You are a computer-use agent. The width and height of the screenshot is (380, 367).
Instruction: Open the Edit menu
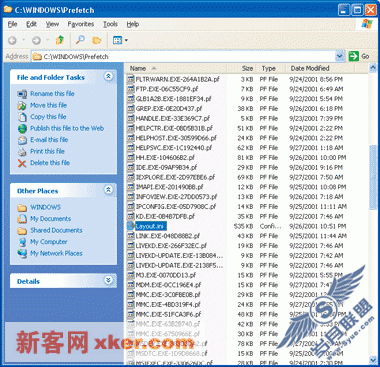(x=31, y=24)
